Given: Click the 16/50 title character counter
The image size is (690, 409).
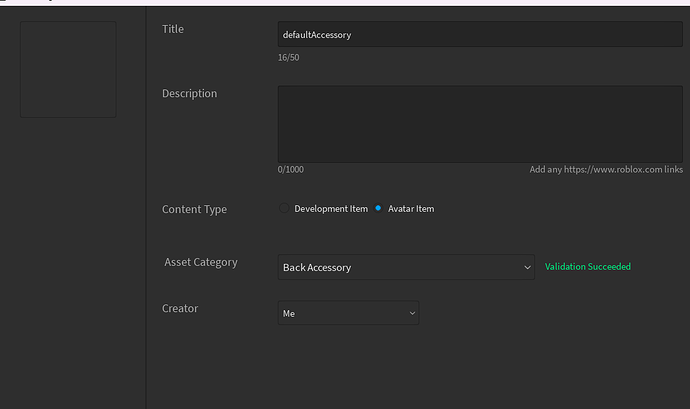Looking at the screenshot, I should coord(288,58).
